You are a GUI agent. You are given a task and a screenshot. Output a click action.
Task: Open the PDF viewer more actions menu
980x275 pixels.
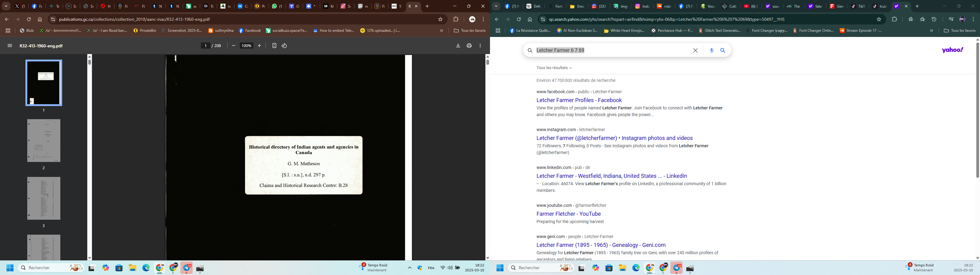pyautogui.click(x=481, y=46)
